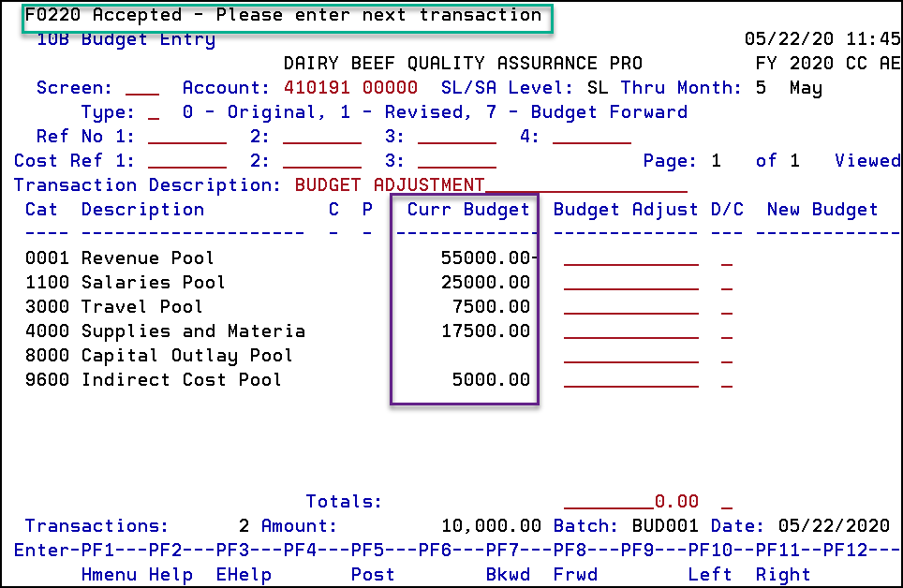This screenshot has width=903, height=588.
Task: Click the Frwd page function label
Action: pos(575,575)
